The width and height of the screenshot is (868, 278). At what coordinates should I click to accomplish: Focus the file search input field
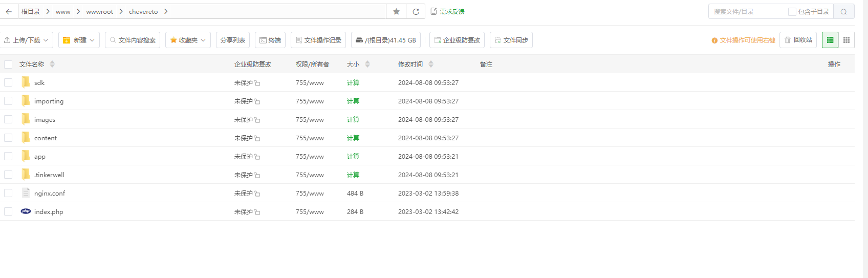(x=747, y=12)
